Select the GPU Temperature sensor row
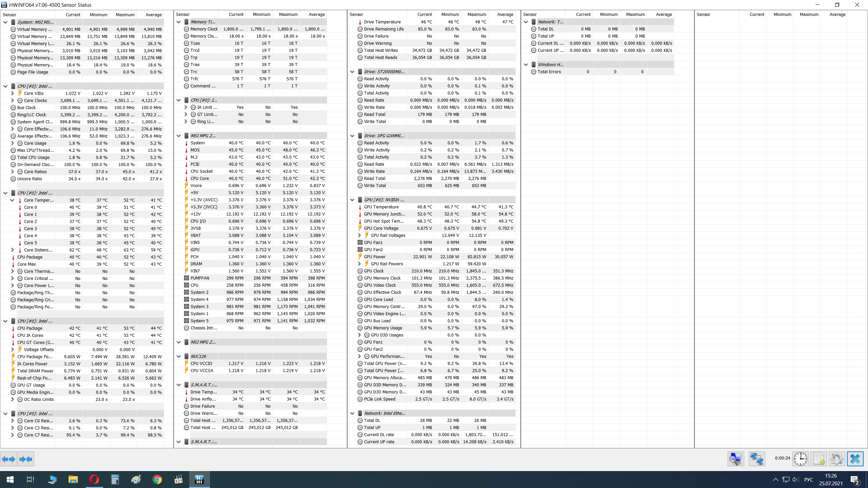 pyautogui.click(x=381, y=207)
